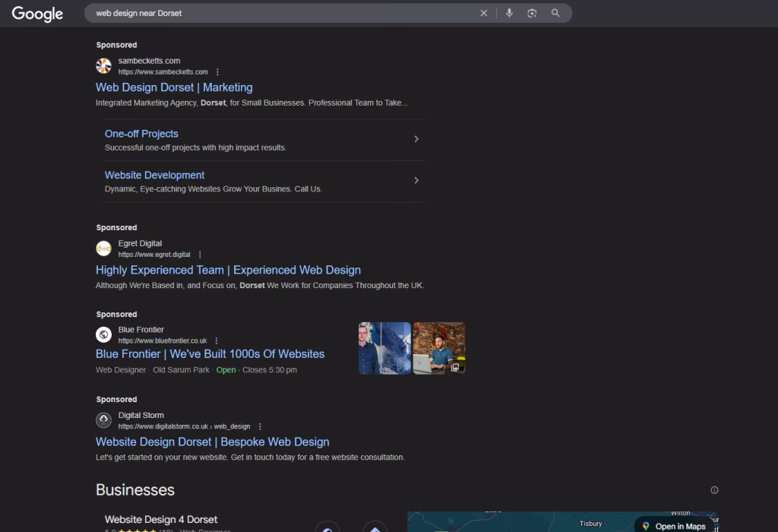Open three-dot menu beside bluefrontier.co.uk URL

point(217,341)
